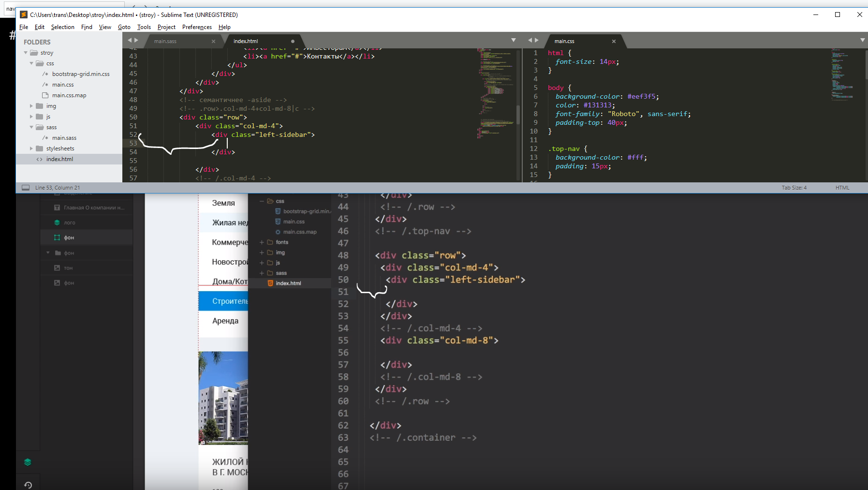868x490 pixels.
Task: Click the Line 53, Column 21 status text
Action: pos(58,188)
